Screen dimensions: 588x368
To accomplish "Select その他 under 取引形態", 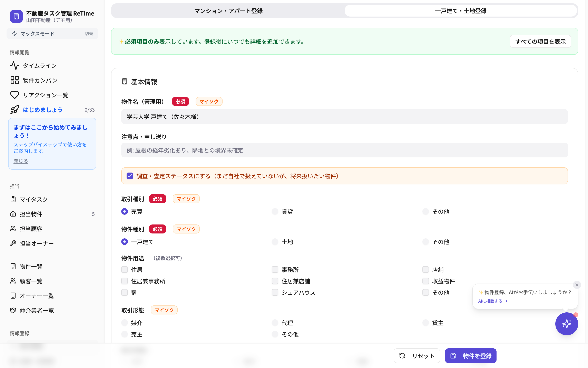I will point(275,334).
